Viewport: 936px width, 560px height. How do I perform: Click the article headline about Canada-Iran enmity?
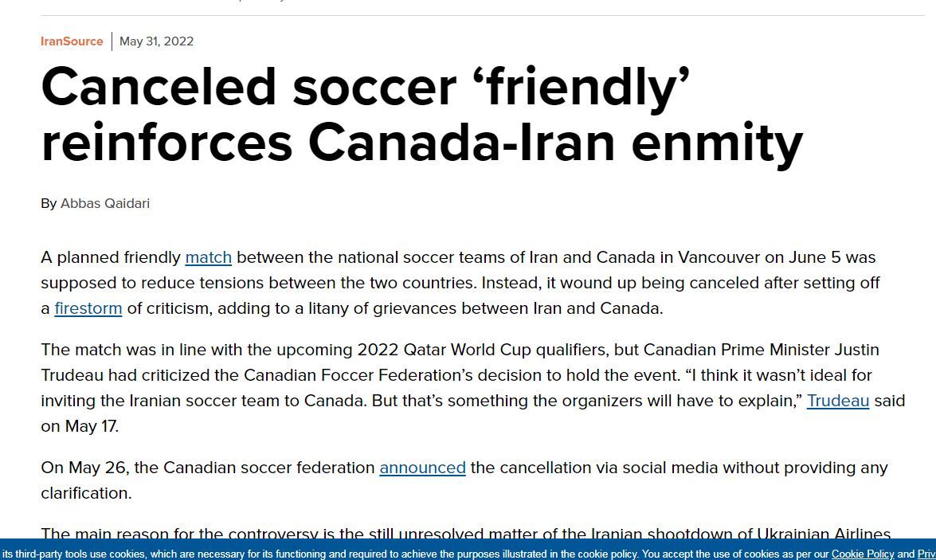421,115
